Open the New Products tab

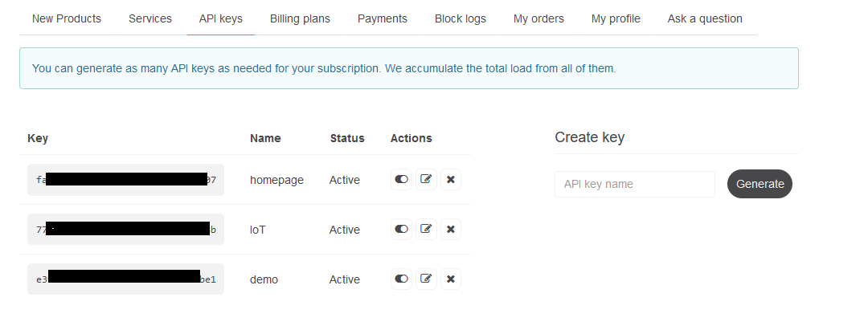67,18
